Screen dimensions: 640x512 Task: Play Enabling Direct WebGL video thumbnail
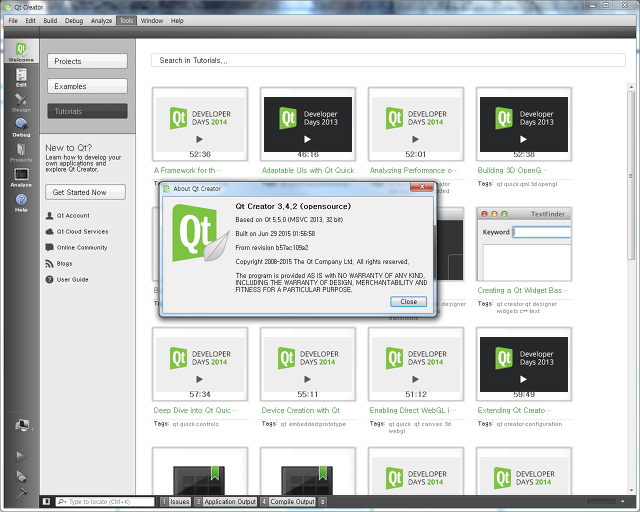(416, 365)
